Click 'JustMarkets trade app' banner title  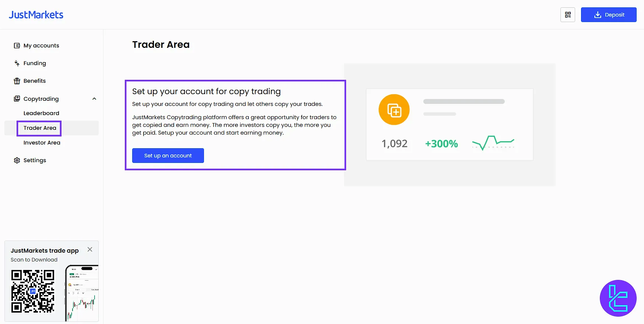click(45, 250)
